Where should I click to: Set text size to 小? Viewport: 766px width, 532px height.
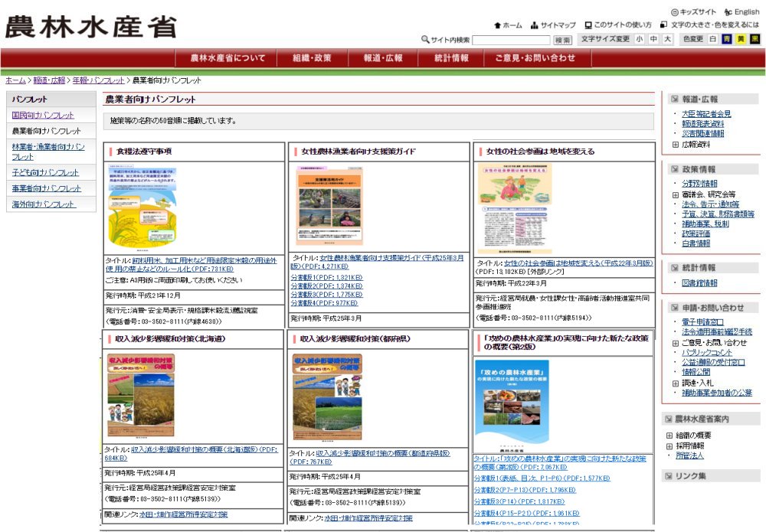pyautogui.click(x=640, y=39)
